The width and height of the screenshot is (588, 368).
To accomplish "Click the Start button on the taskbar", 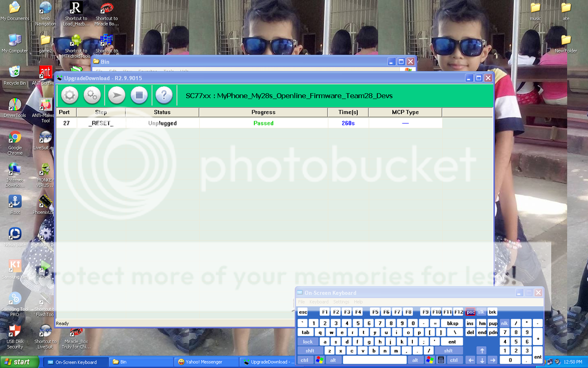I will [20, 362].
